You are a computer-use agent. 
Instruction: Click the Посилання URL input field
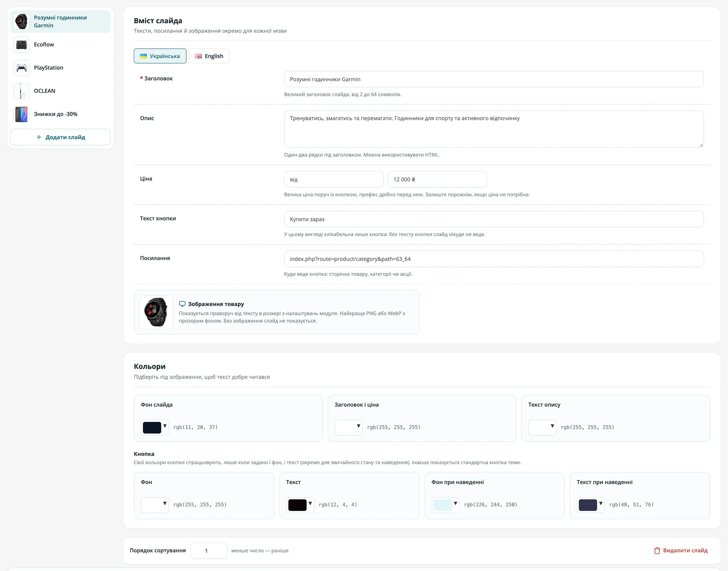(494, 259)
